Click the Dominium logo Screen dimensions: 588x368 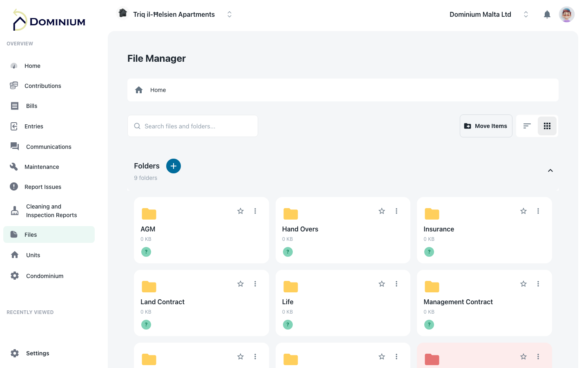click(49, 20)
